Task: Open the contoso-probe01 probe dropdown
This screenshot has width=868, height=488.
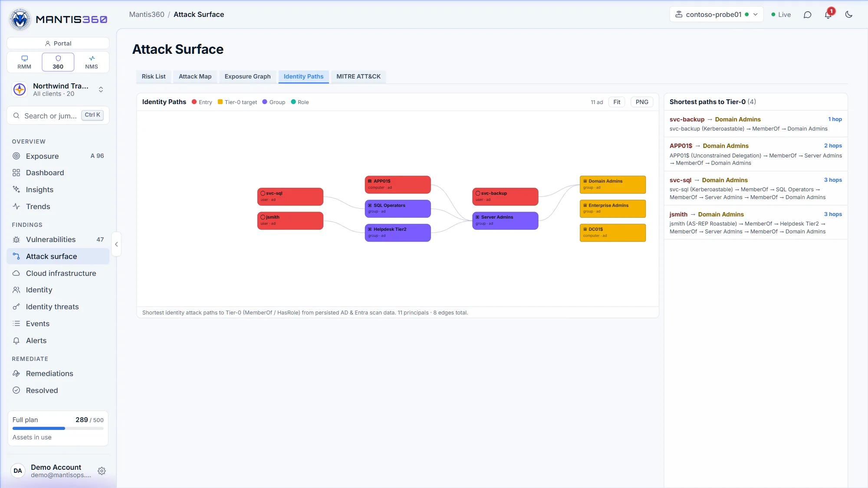Action: point(716,15)
